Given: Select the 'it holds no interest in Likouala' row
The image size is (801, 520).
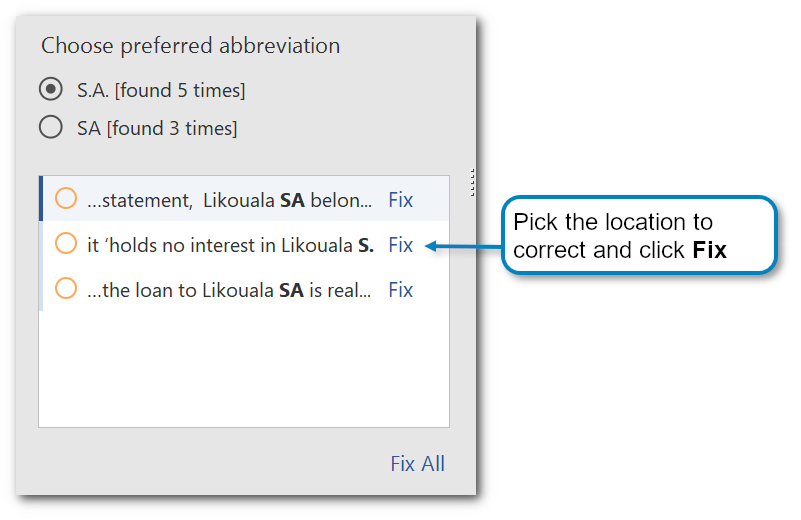Looking at the screenshot, I should pyautogui.click(x=230, y=245).
